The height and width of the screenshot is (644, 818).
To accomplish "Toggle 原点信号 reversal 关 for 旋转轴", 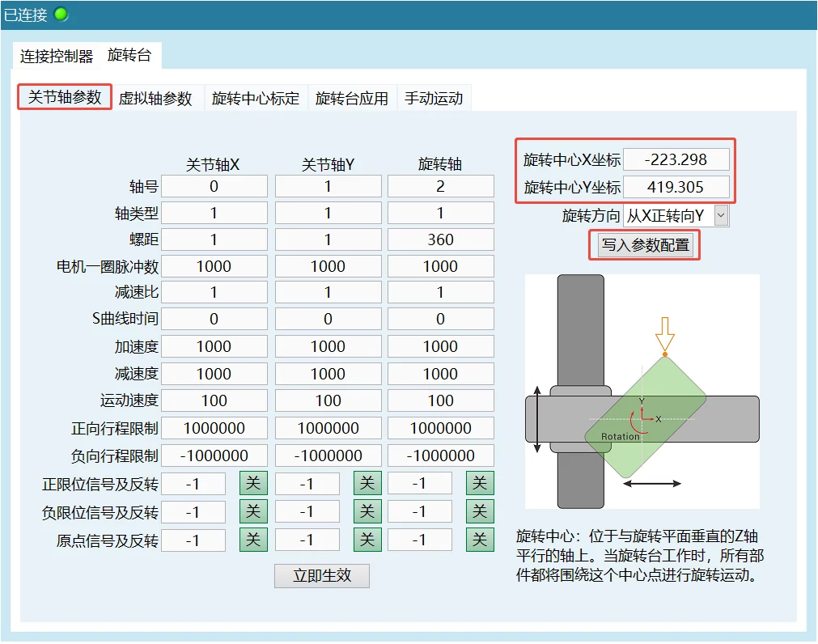I will click(480, 540).
